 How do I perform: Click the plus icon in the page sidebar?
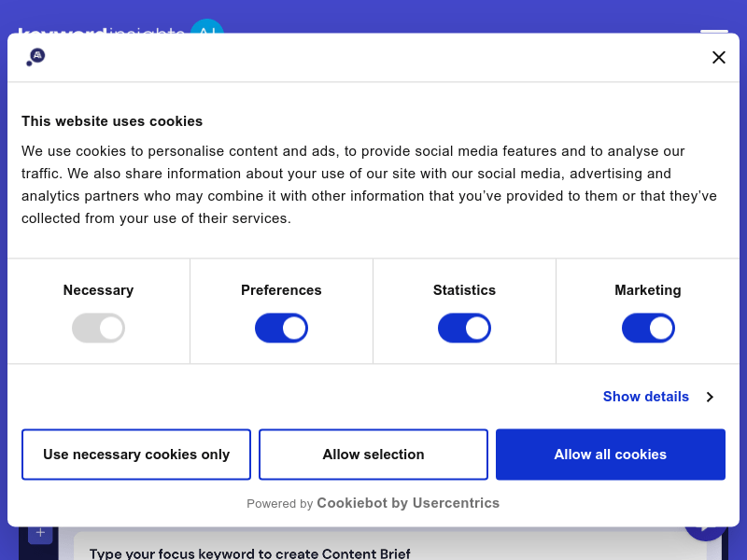[x=40, y=532]
